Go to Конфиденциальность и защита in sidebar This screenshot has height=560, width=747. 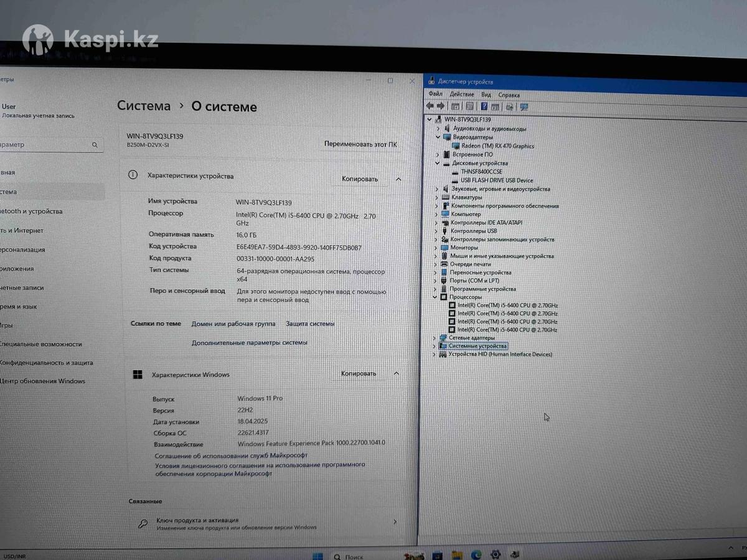coord(46,363)
